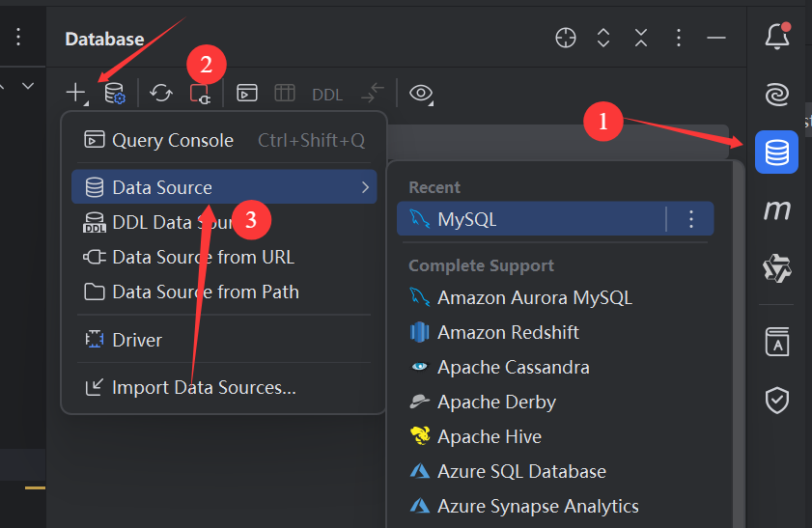The height and width of the screenshot is (528, 812).
Task: Click the New (plus) toolbar button
Action: [75, 93]
